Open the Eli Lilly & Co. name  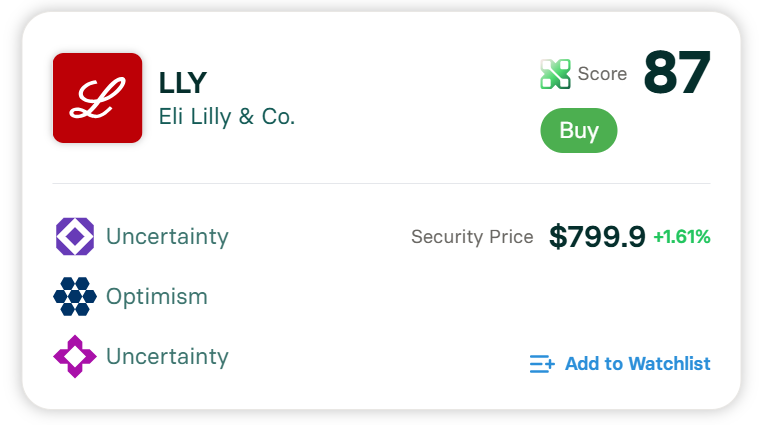(x=227, y=116)
